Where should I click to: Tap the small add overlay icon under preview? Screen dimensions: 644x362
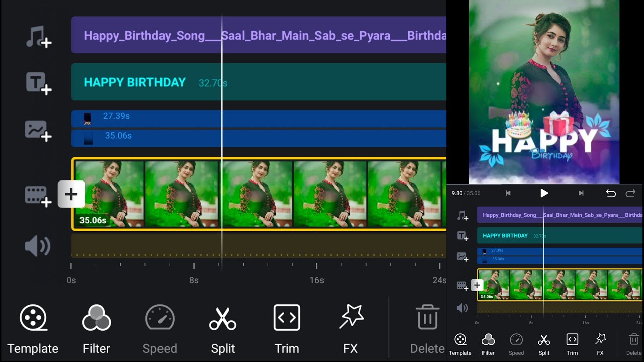[462, 257]
